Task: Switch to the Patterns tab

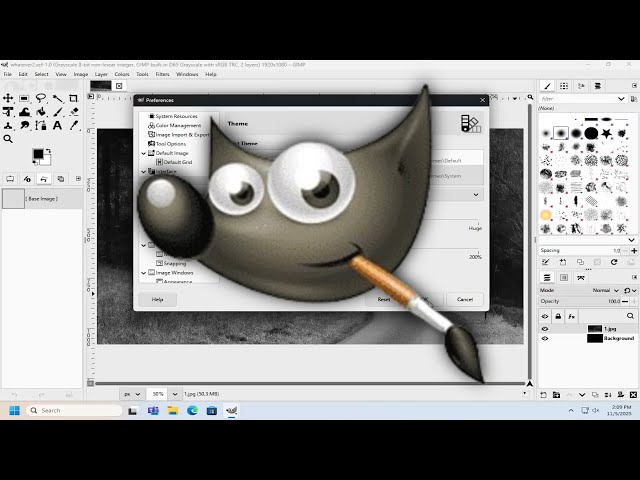Action: pos(564,86)
